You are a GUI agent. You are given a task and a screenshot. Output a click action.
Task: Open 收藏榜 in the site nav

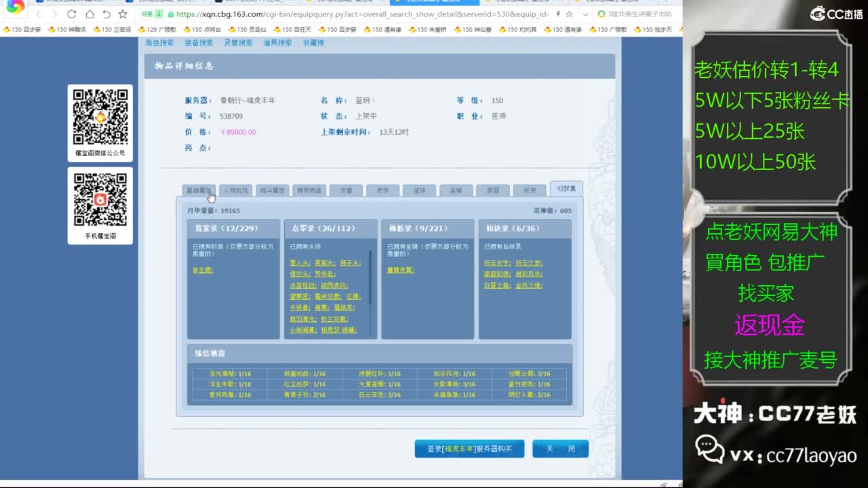click(313, 43)
